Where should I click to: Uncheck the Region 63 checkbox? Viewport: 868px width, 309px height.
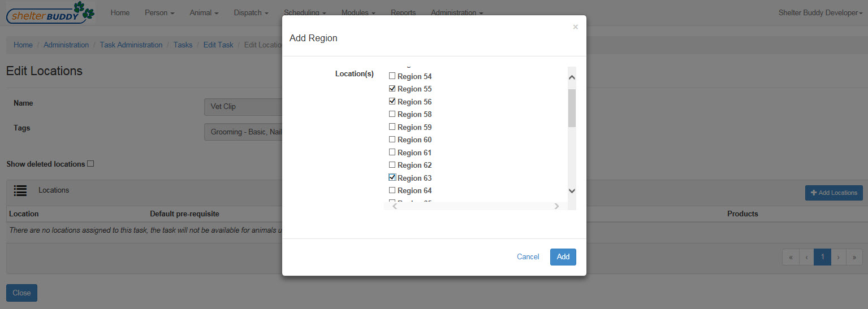[392, 177]
